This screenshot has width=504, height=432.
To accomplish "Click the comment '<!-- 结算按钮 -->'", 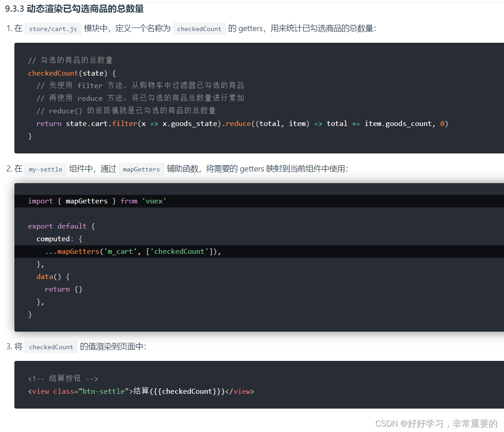I will pos(63,378).
